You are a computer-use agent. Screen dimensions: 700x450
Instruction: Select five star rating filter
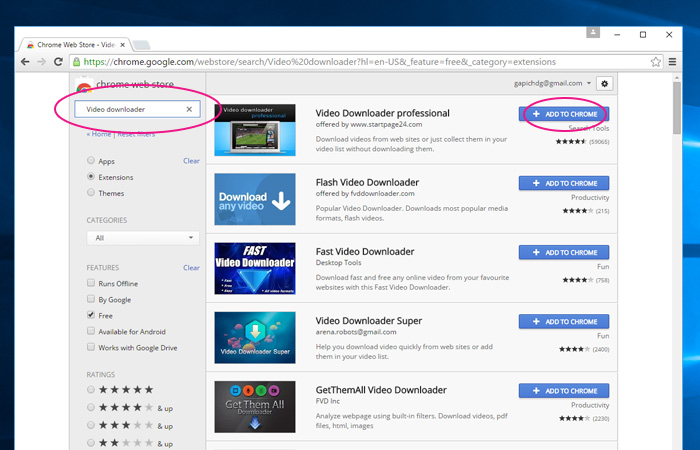click(91, 390)
